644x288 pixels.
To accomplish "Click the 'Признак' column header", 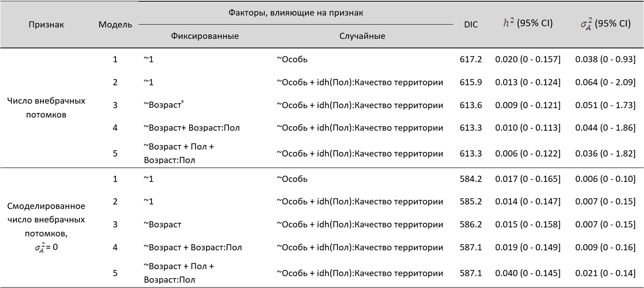I will coord(46,24).
